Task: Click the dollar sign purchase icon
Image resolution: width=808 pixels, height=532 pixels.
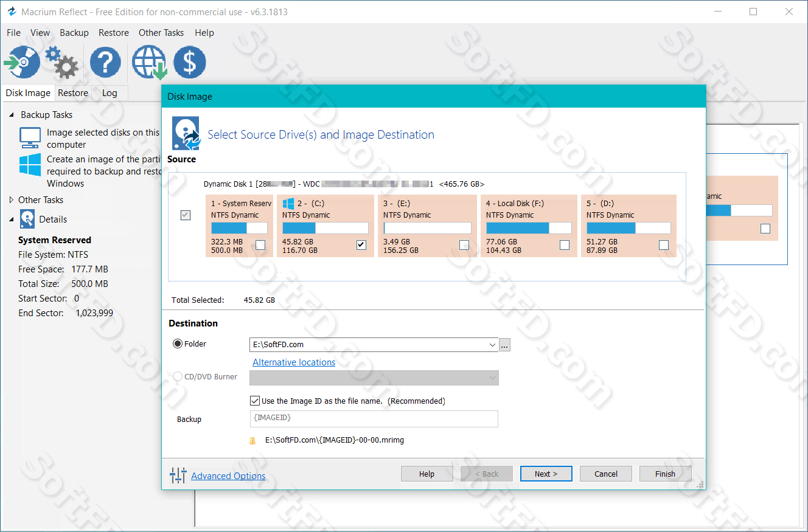Action: point(190,62)
